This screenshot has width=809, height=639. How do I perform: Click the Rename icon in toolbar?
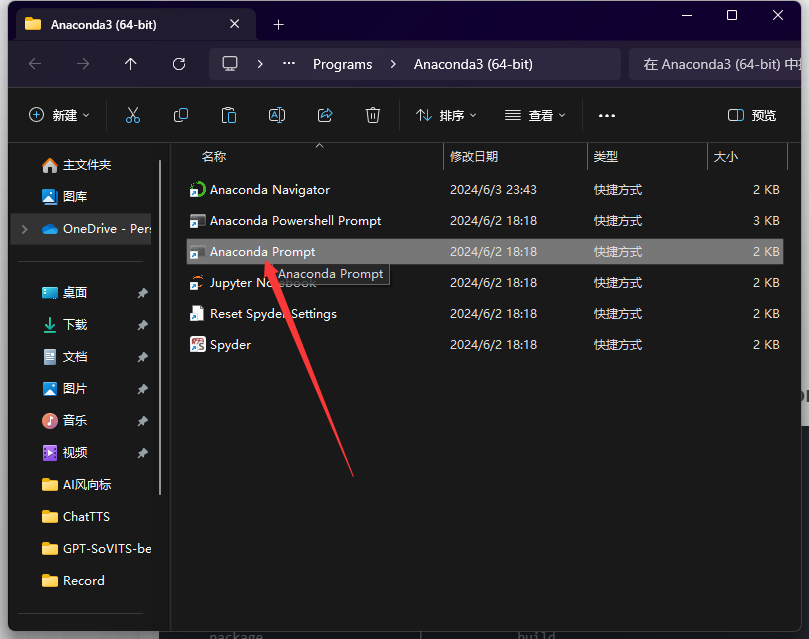277,115
